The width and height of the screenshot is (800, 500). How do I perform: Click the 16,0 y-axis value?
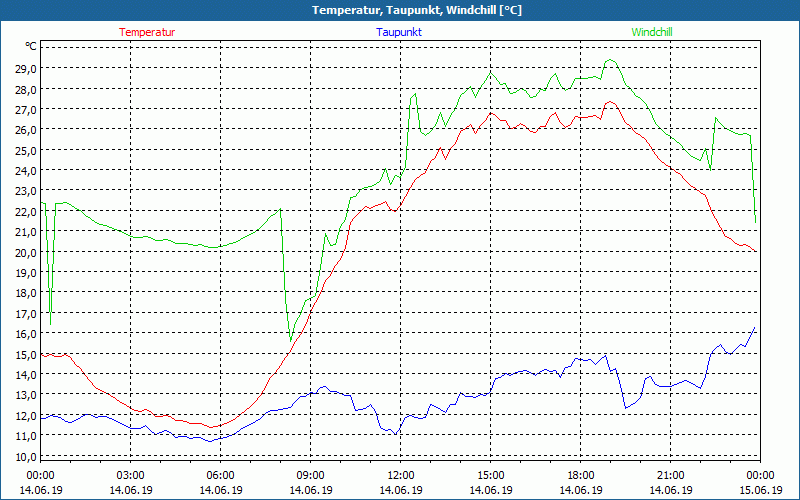[x=26, y=334]
